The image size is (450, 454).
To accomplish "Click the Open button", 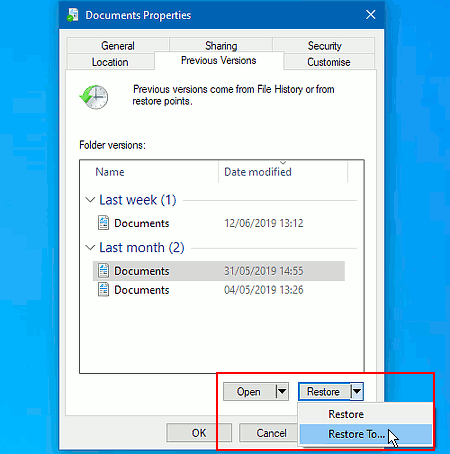I will point(249,392).
